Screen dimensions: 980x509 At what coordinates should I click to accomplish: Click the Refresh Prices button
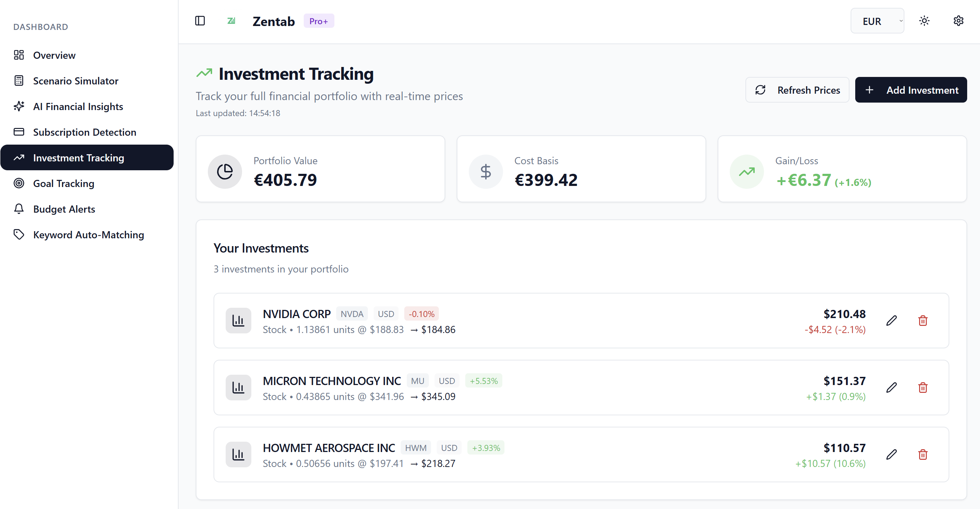[797, 90]
